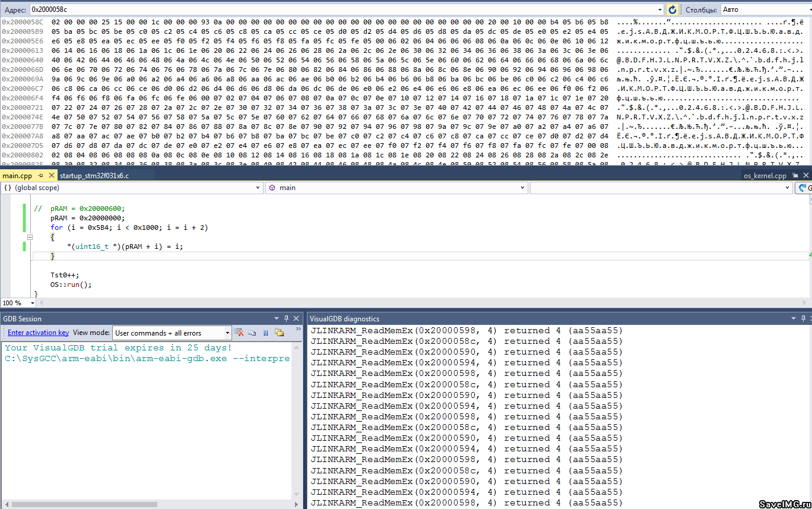Pin the main.cpp tab

[x=41, y=176]
